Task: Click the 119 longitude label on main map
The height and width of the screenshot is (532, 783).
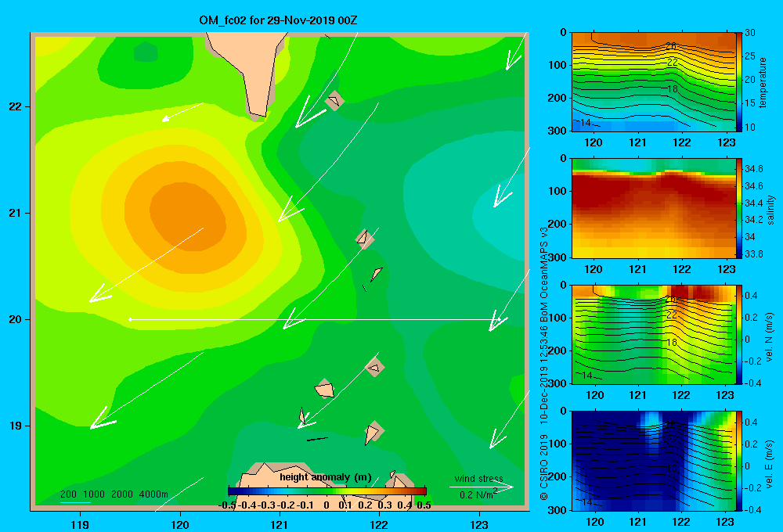Action: click(x=80, y=524)
